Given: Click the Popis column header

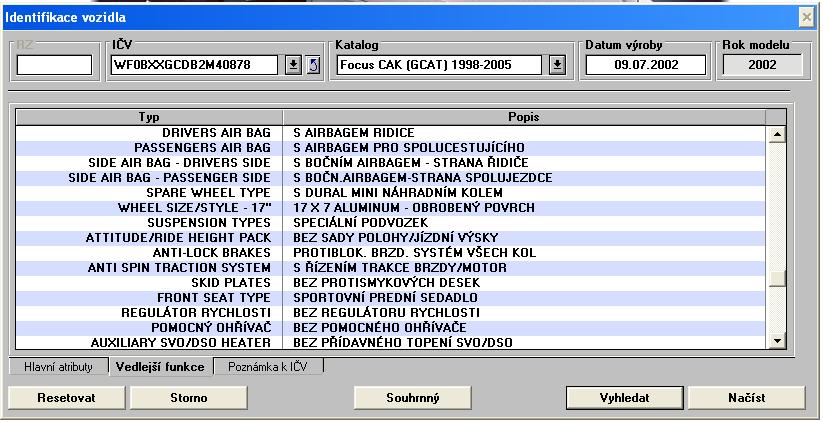Looking at the screenshot, I should pyautogui.click(x=524, y=117).
